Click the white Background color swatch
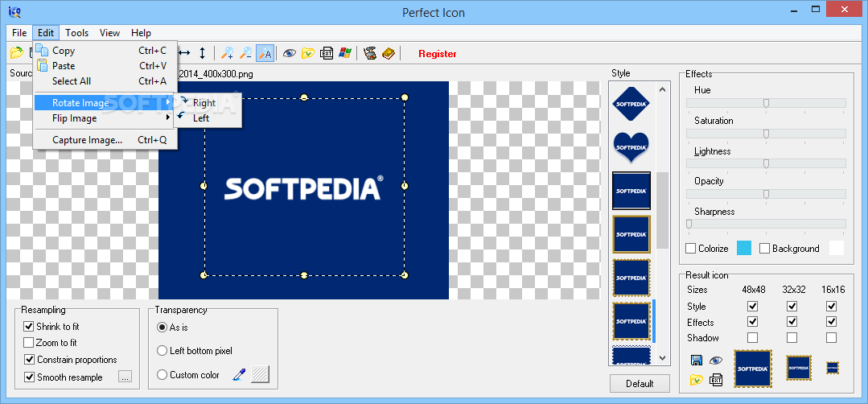This screenshot has width=868, height=404. pos(837,249)
